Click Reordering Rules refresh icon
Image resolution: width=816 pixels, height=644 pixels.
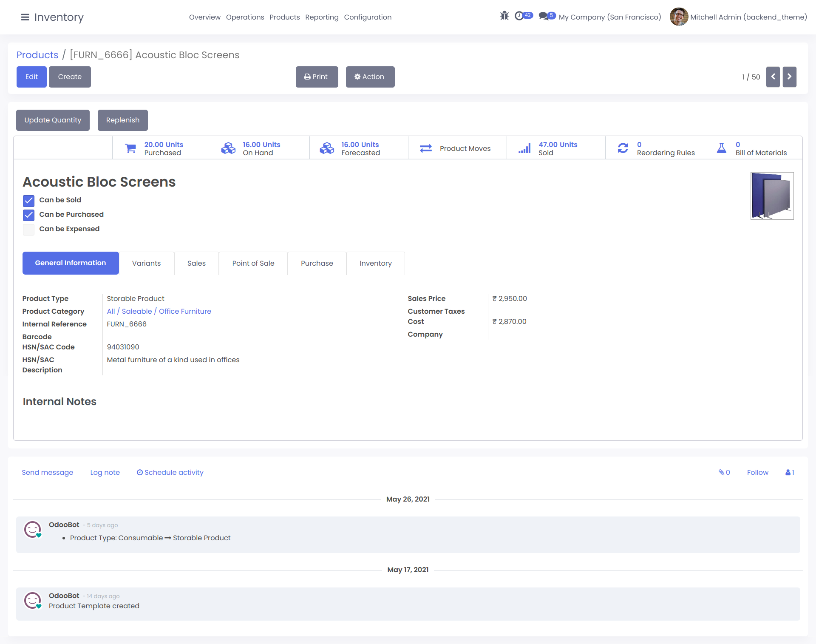pyautogui.click(x=623, y=148)
